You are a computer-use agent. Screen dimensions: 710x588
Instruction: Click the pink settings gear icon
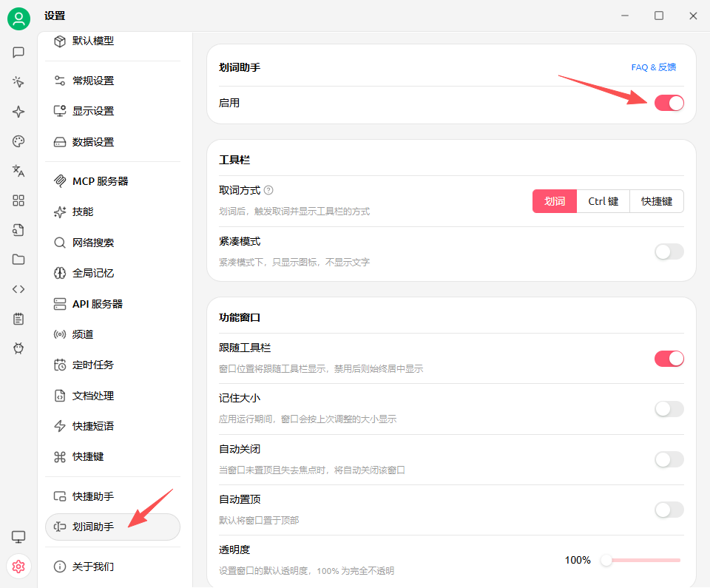click(18, 567)
